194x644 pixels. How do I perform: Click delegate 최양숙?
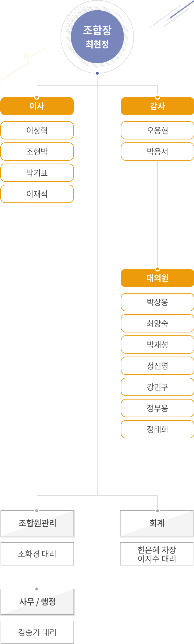pos(158,323)
